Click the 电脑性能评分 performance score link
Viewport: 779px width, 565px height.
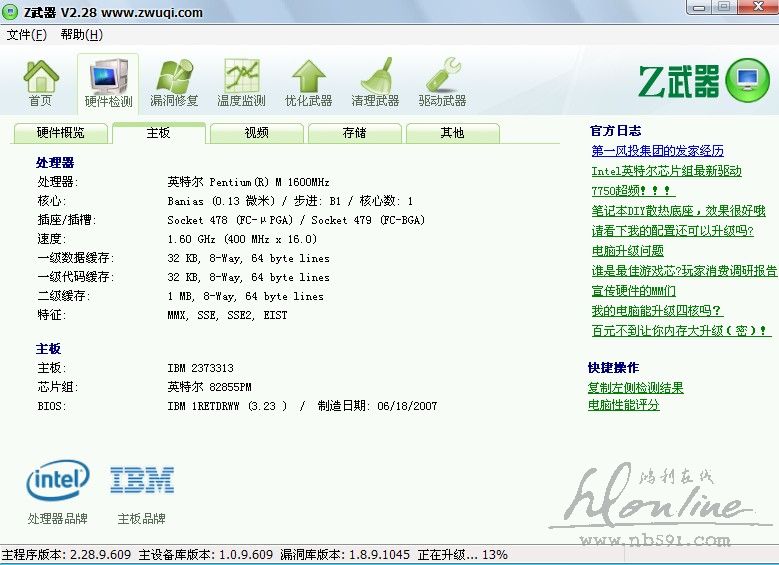click(623, 405)
